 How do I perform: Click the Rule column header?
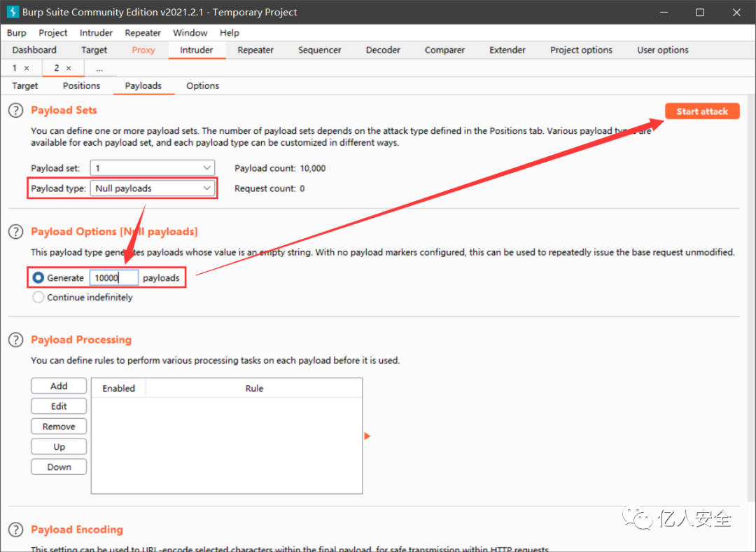click(x=254, y=388)
